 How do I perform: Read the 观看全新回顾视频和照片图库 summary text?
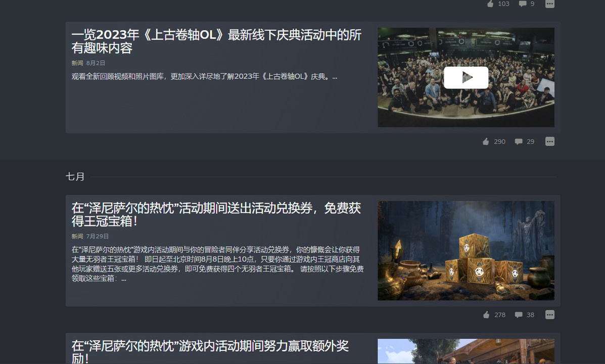click(204, 76)
